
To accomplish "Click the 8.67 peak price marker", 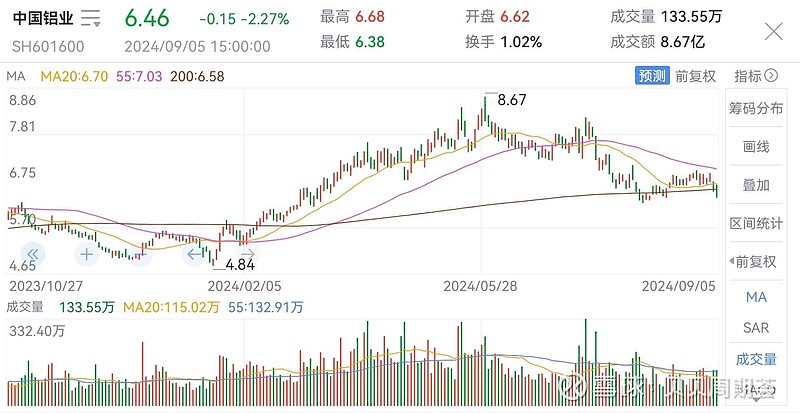I will 512,100.
